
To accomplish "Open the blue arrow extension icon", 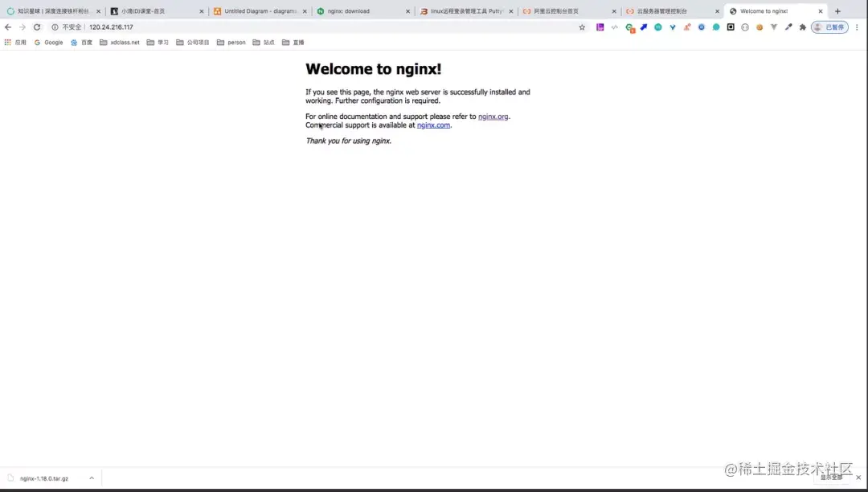I will tap(644, 27).
